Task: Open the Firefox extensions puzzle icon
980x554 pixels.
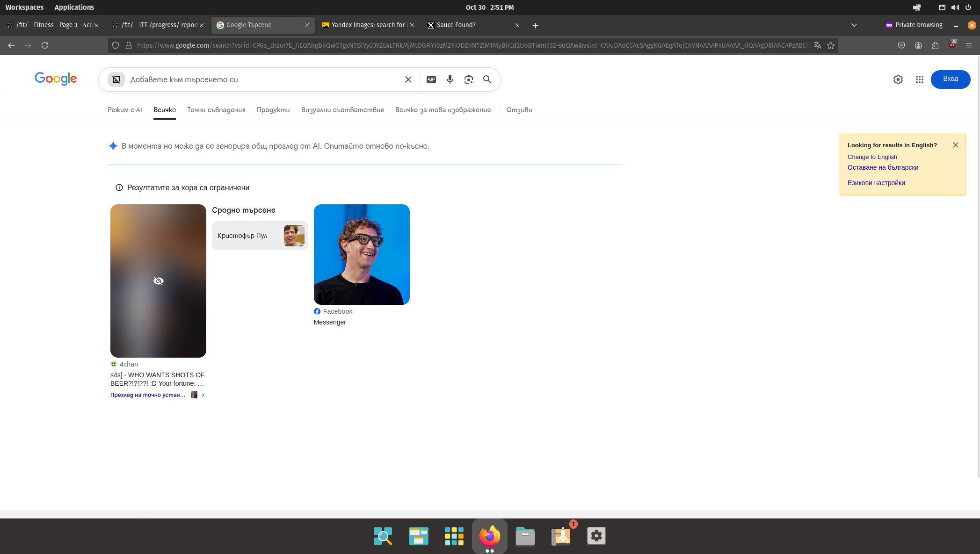Action: coord(935,45)
